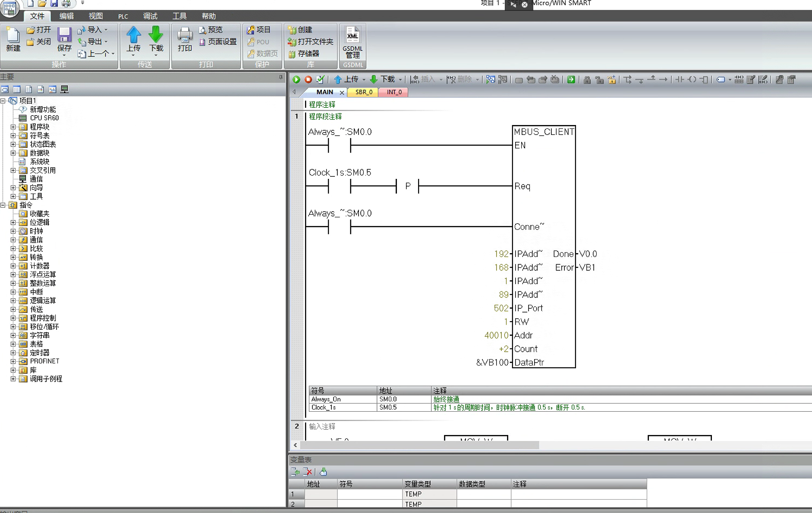Click the insert coil icon in editor toolbar
The width and height of the screenshot is (812, 513).
692,79
